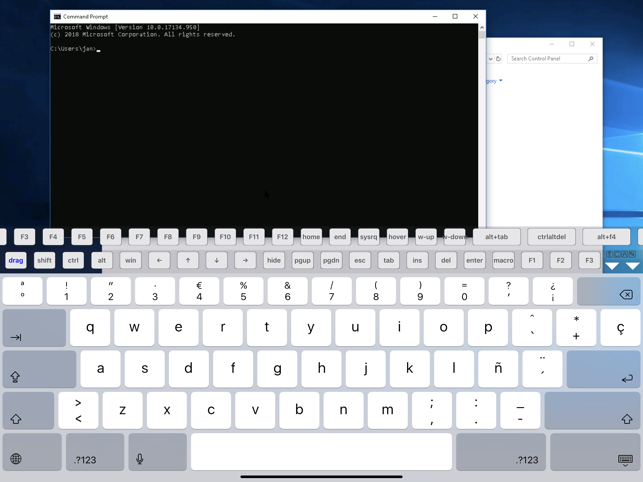Tap the toolbar key labeled enter

click(474, 260)
